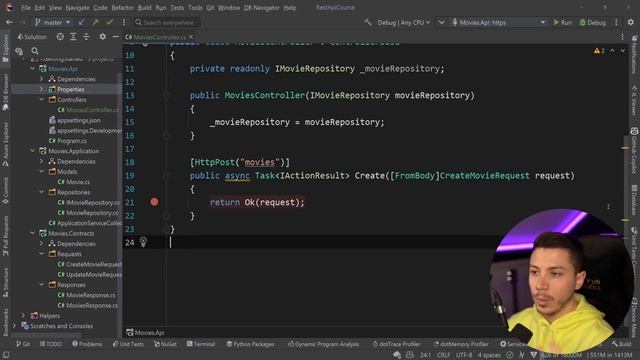640x360 pixels.
Task: Toggle the breakpoint on line 21
Action: [x=154, y=202]
